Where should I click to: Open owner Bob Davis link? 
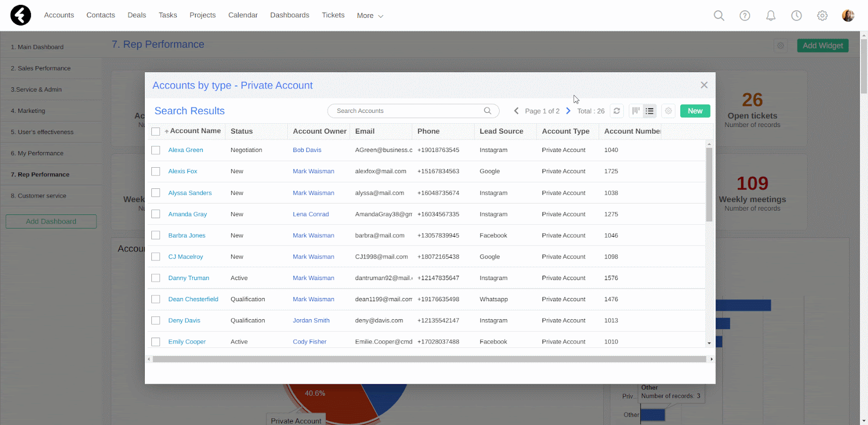click(x=307, y=150)
